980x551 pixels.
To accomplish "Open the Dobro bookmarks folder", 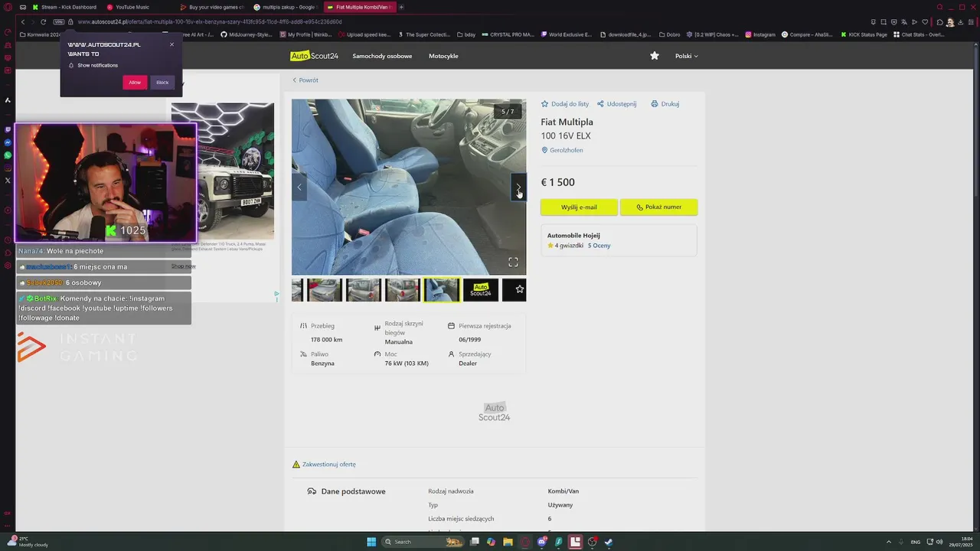I will pos(668,34).
